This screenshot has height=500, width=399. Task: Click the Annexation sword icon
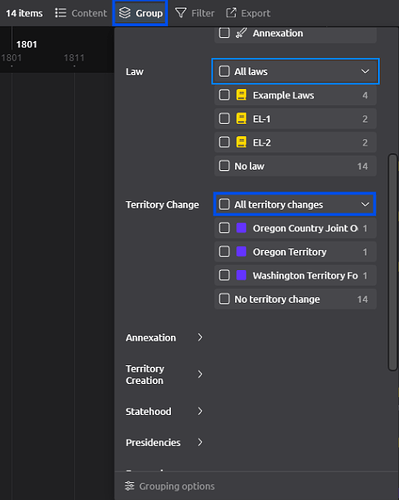click(241, 33)
